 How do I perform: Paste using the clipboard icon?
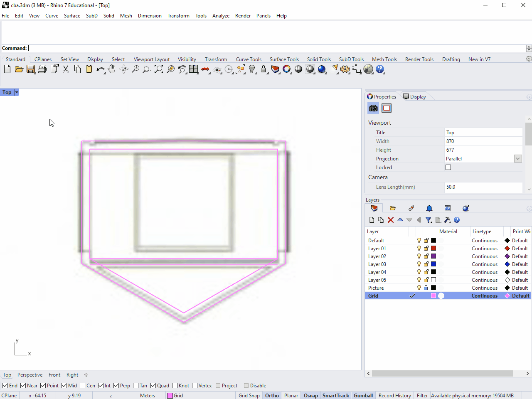pos(89,69)
